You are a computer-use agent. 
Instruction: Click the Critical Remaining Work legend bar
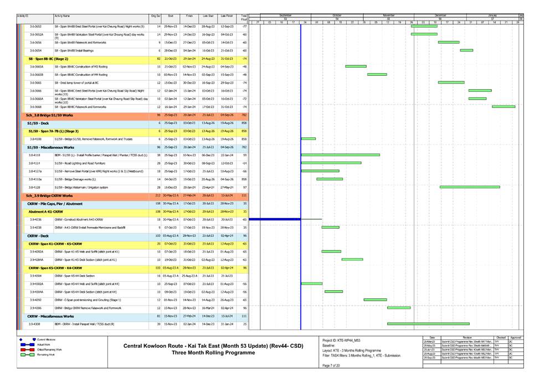(x=25, y=350)
